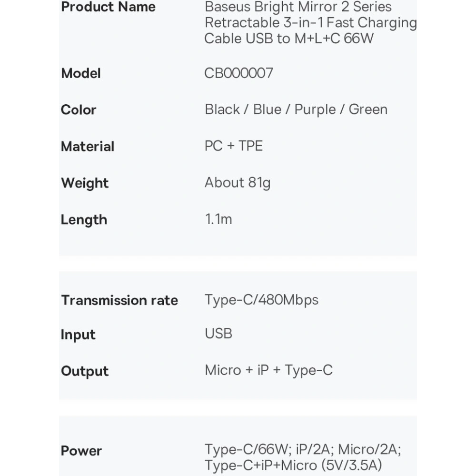Click the "Length" specification label

coord(84,219)
